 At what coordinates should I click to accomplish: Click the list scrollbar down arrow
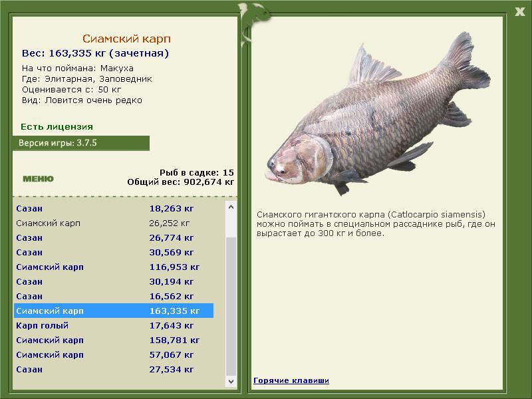pos(231,381)
